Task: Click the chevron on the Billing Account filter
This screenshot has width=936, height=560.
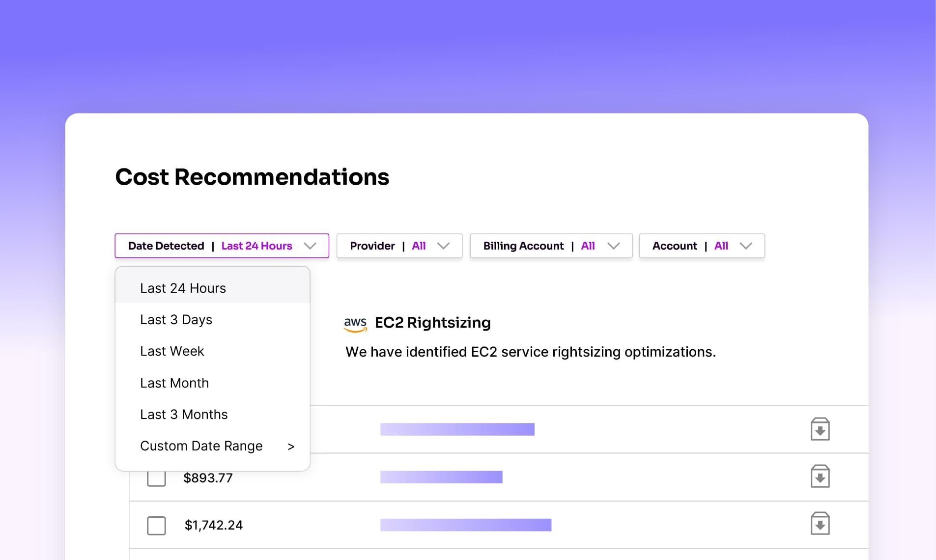Action: [614, 246]
